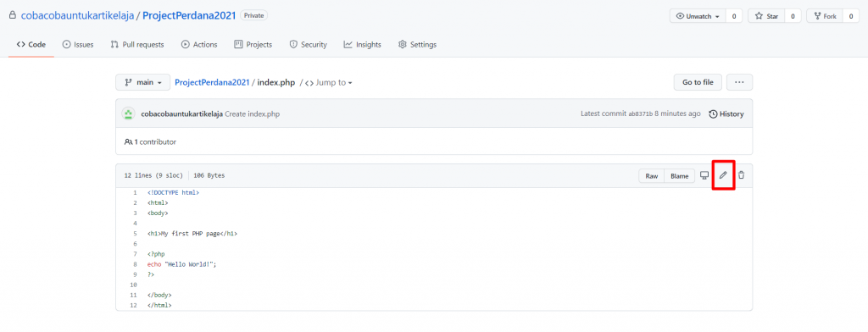Click the Go to file button
The width and height of the screenshot is (868, 332).
tap(698, 82)
